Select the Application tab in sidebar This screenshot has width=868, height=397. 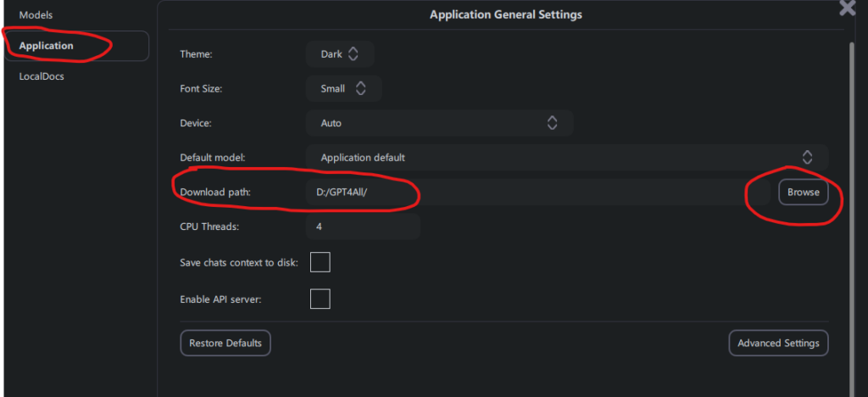click(75, 46)
